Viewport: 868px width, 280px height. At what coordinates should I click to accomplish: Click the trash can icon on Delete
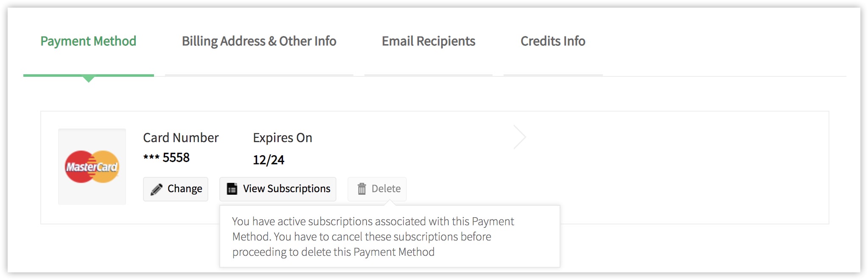pyautogui.click(x=361, y=189)
